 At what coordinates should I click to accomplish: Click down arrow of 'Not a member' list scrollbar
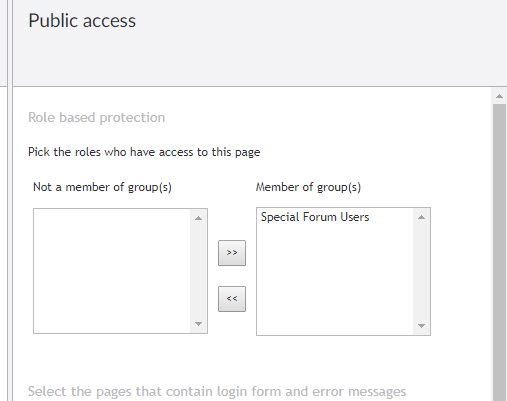coord(198,324)
